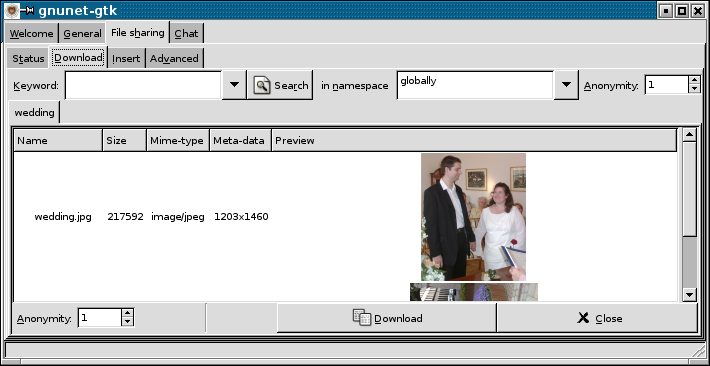Viewport: 710px width, 366px height.
Task: Increase bottom Anonymity with up arrow
Action: tap(128, 313)
